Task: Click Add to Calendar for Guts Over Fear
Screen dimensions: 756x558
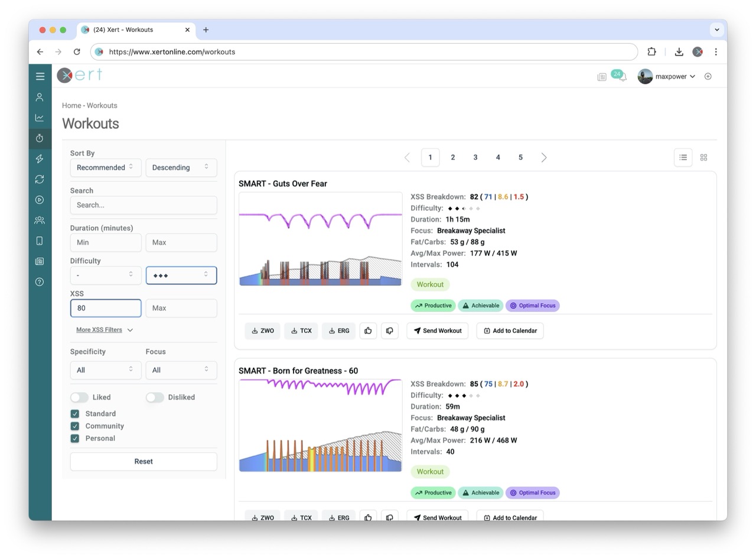Action: (510, 331)
